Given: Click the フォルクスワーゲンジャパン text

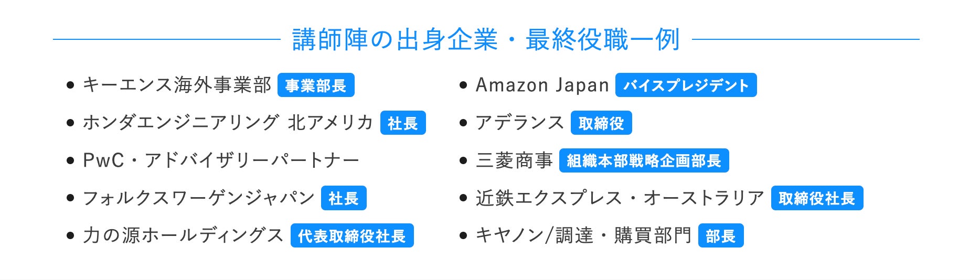Looking at the screenshot, I should click(x=198, y=198).
